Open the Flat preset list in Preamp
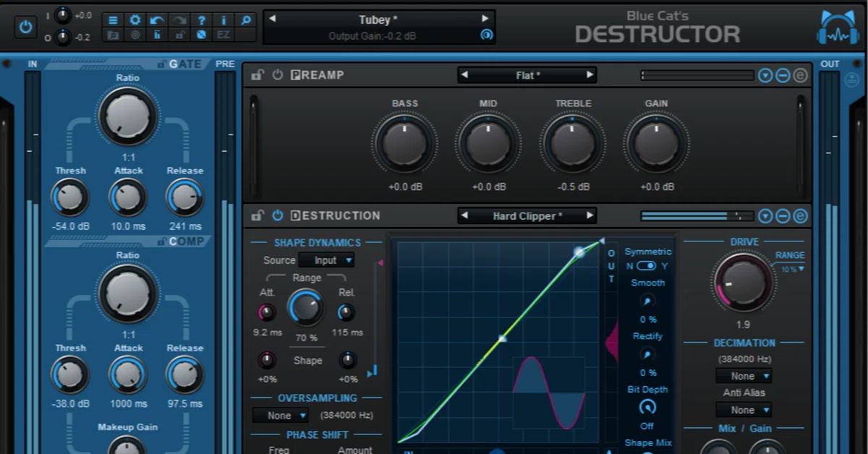Image resolution: width=868 pixels, height=454 pixels. (x=528, y=75)
